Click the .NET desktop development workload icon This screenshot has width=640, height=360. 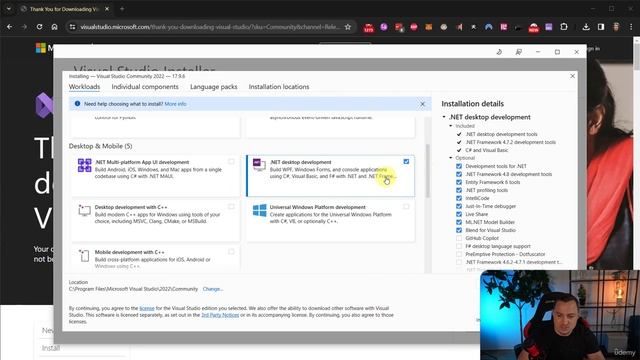[259, 164]
